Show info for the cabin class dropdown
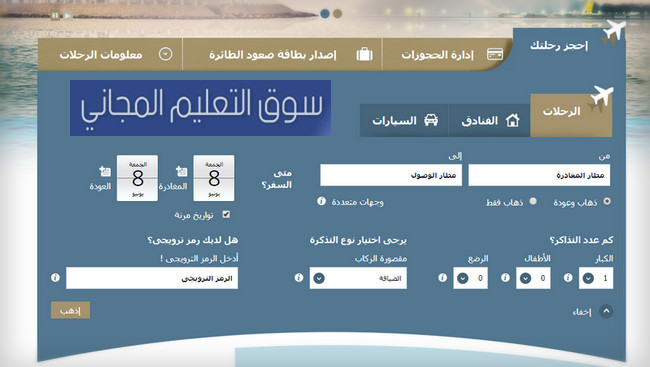This screenshot has width=650, height=367. tap(298, 277)
